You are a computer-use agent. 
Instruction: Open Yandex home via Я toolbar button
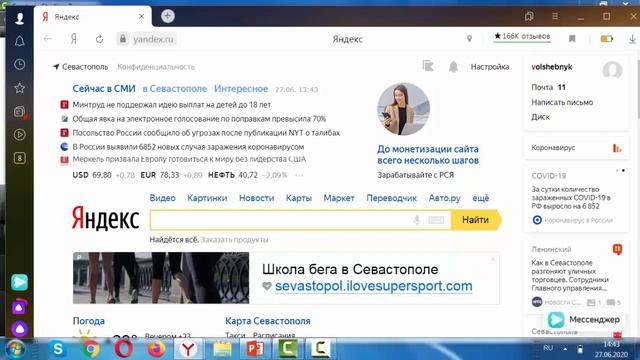pyautogui.click(x=74, y=39)
